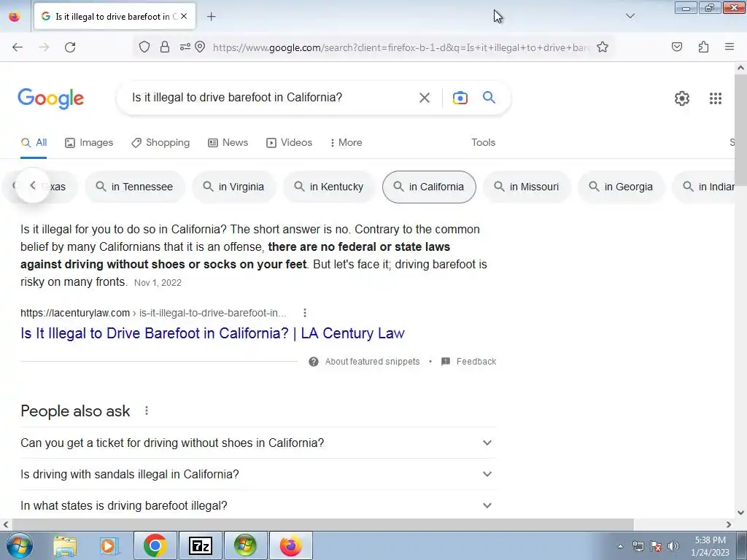
Task: Switch to the Shopping tab
Action: point(160,142)
